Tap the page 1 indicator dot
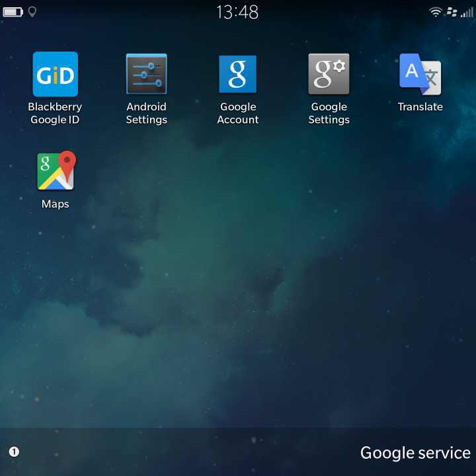 (x=14, y=452)
